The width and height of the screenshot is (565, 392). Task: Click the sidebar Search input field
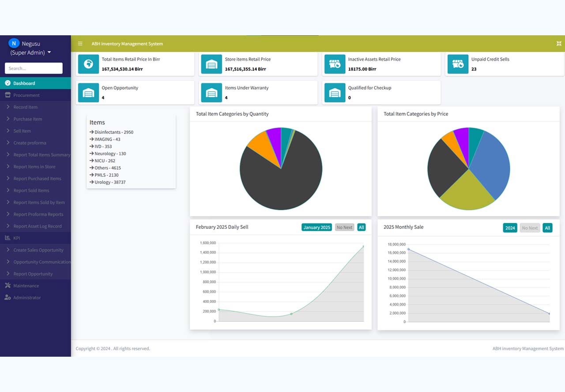tap(34, 68)
